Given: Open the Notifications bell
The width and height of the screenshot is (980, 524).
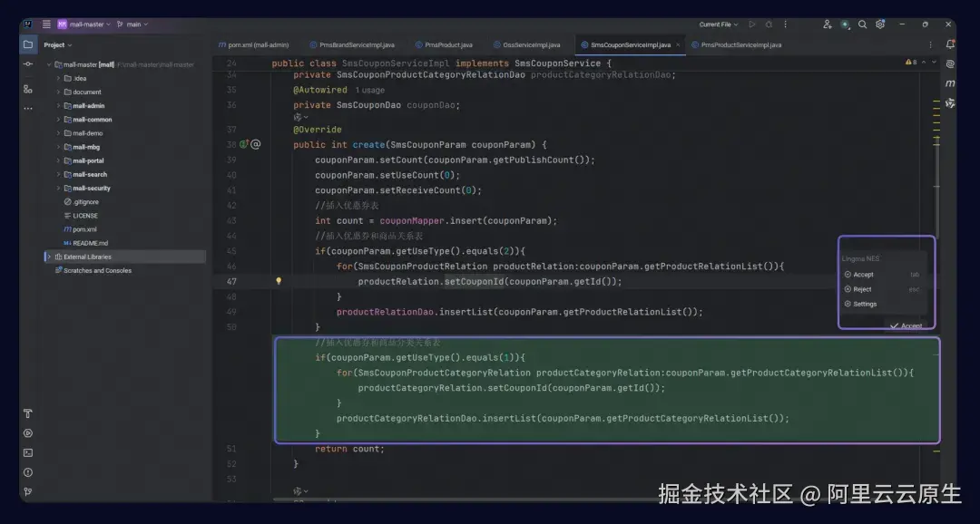Looking at the screenshot, I should point(950,45).
